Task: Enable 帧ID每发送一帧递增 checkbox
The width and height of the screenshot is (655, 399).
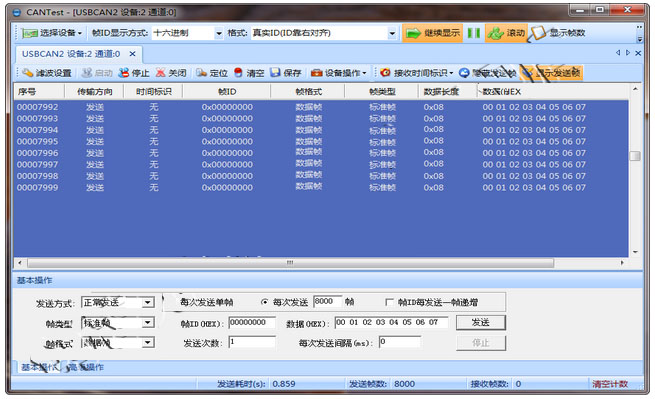Action: click(389, 302)
